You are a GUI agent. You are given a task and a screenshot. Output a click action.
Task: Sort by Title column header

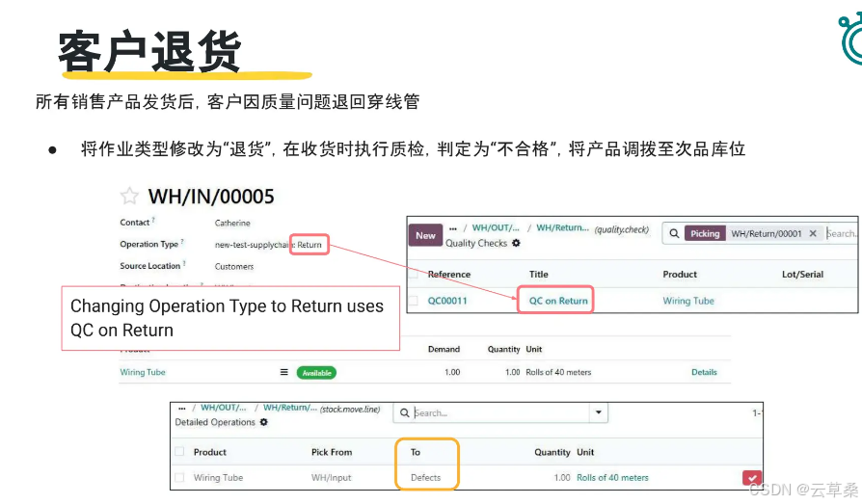539,275
